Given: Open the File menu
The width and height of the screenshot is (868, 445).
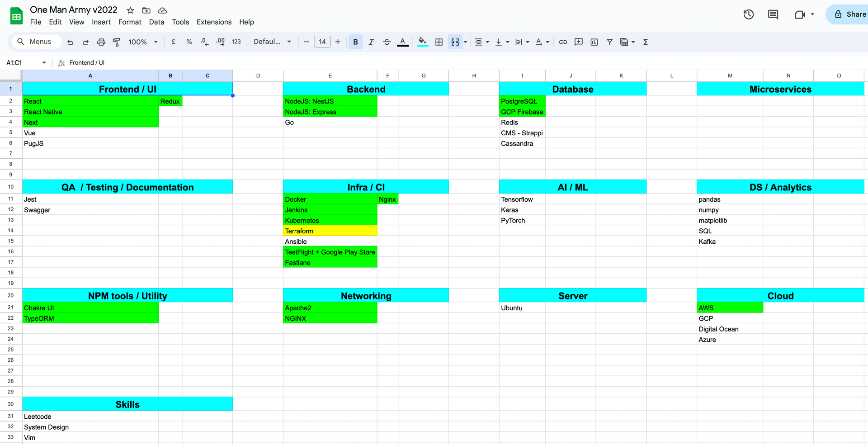Looking at the screenshot, I should pos(36,22).
